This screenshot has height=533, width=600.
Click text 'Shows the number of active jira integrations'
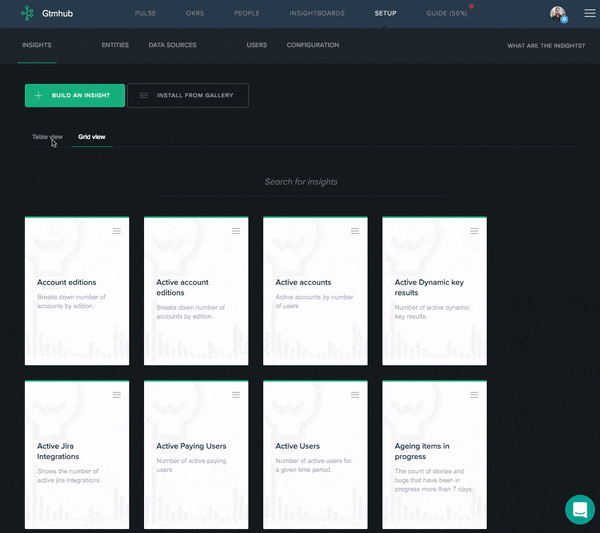pyautogui.click(x=68, y=476)
